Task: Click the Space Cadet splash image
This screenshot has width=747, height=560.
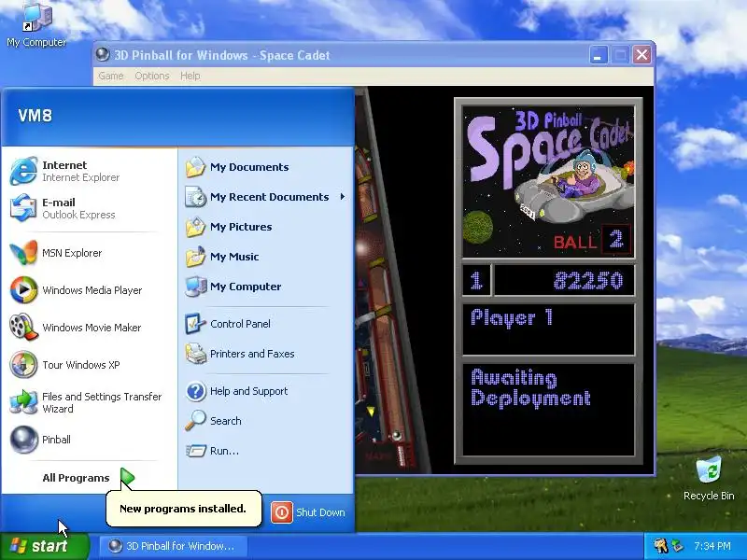Action: (x=548, y=181)
